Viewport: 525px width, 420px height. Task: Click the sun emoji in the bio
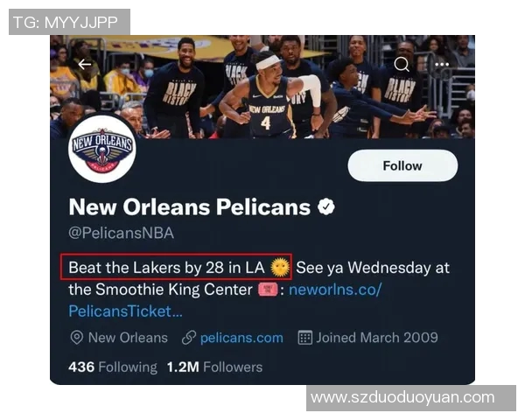[x=280, y=267]
